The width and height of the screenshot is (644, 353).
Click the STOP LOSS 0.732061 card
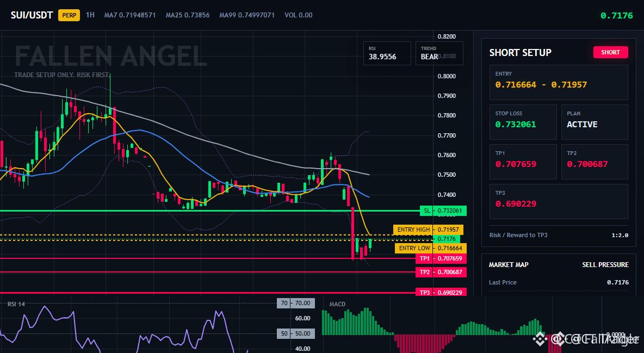[523, 122]
